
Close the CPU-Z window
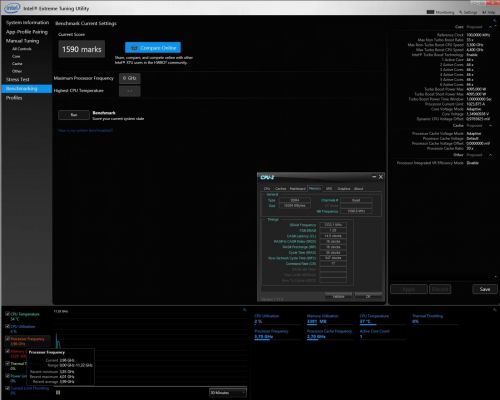[x=381, y=177]
